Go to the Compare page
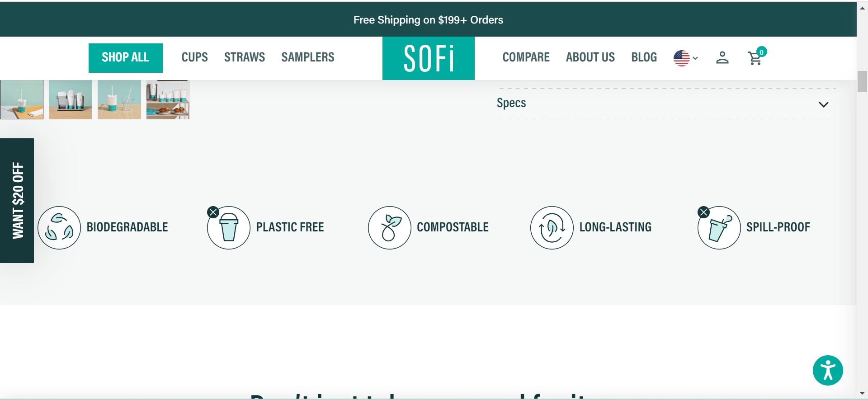The image size is (868, 400). pyautogui.click(x=526, y=57)
